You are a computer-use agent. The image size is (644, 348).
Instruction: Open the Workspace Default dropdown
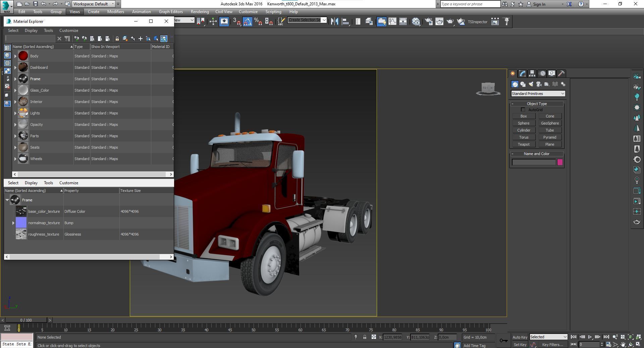tap(94, 4)
